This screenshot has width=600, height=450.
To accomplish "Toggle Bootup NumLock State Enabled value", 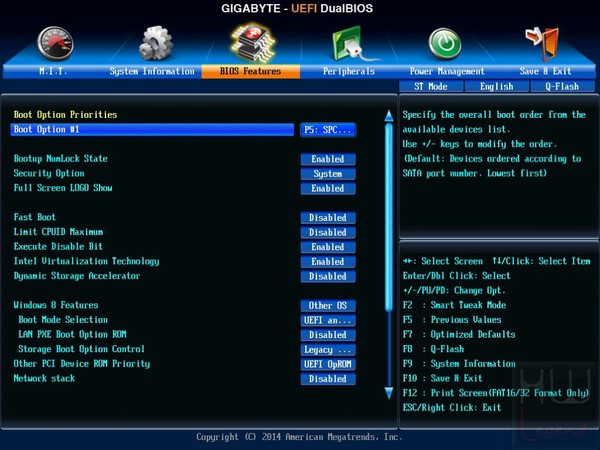I will (328, 159).
